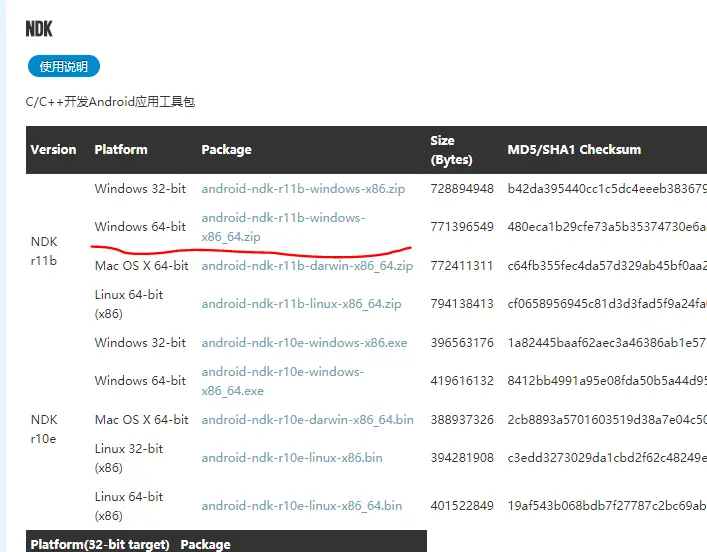Select the Mac OS X 64-bit r11b platform cell
This screenshot has width=707, height=552.
coord(142,266)
